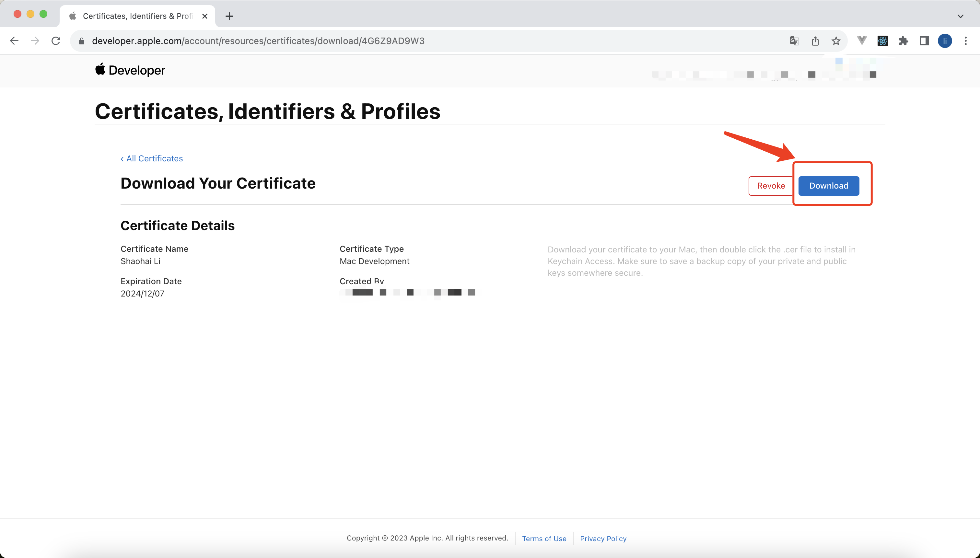Open a new browser tab
This screenshot has width=980, height=558.
[229, 16]
